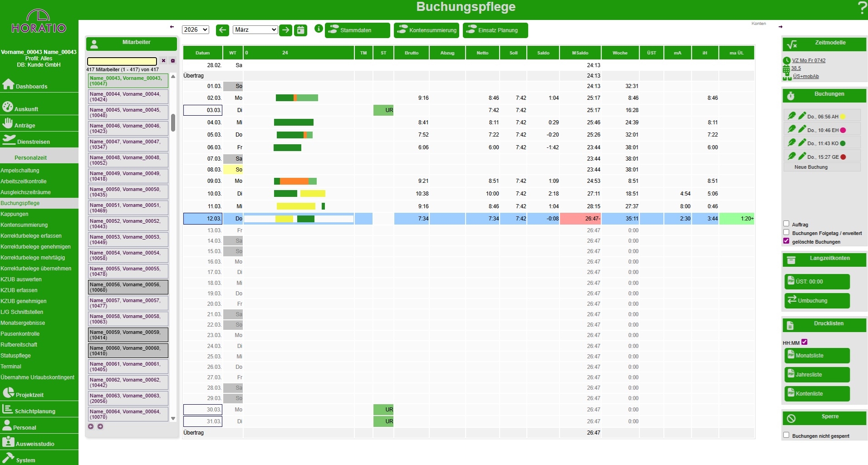This screenshot has width=868, height=465.
Task: Click the green info icon
Action: click(x=319, y=29)
